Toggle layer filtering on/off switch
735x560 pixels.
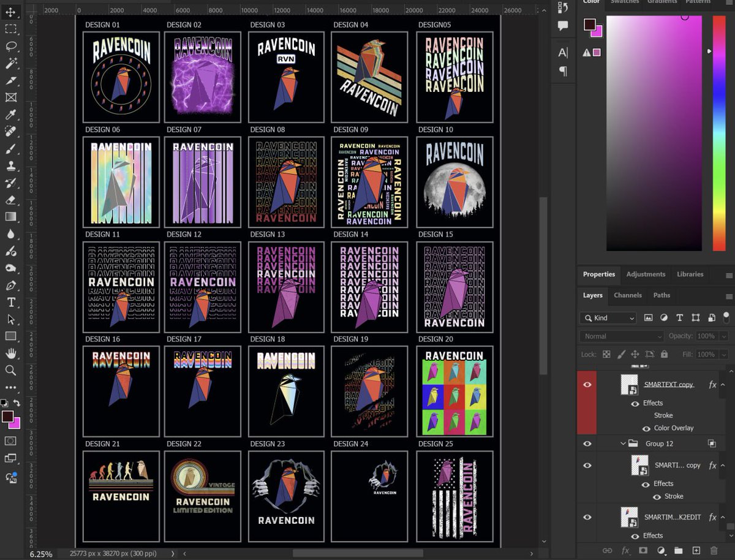[726, 317]
